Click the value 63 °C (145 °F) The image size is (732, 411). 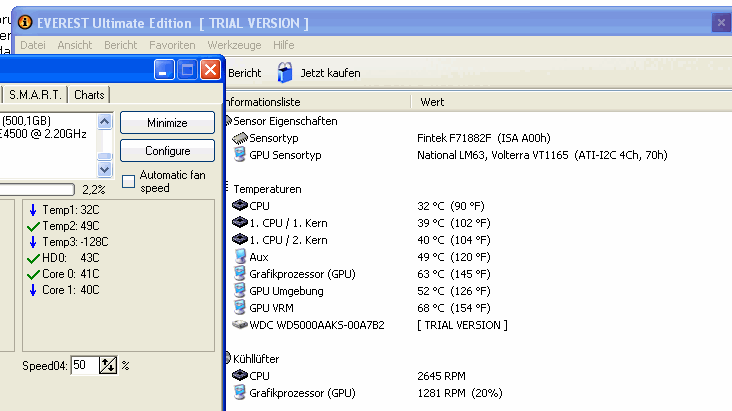(454, 274)
